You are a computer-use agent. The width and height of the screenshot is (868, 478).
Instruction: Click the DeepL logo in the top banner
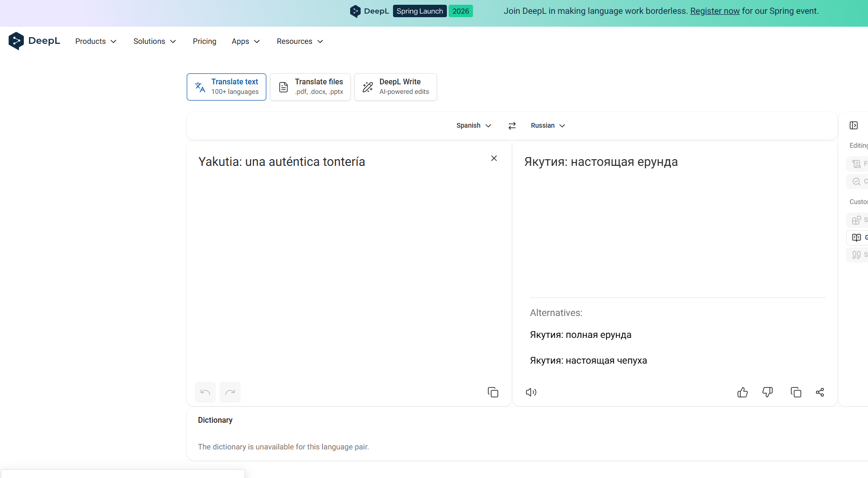pyautogui.click(x=369, y=11)
